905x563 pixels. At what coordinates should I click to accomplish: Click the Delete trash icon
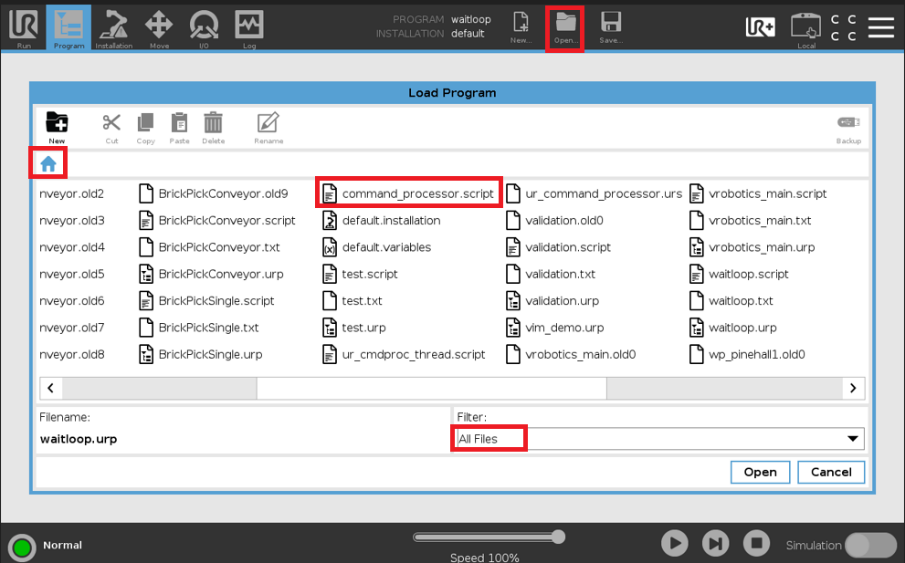tap(213, 128)
